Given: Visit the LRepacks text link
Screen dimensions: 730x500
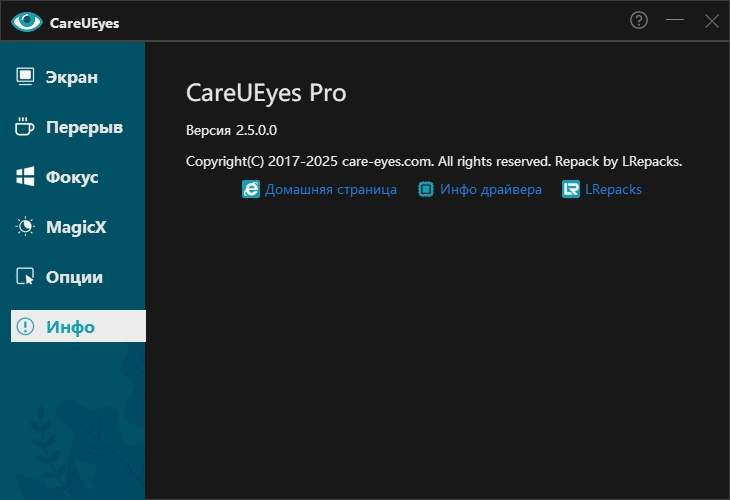Looking at the screenshot, I should pyautogui.click(x=613, y=189).
